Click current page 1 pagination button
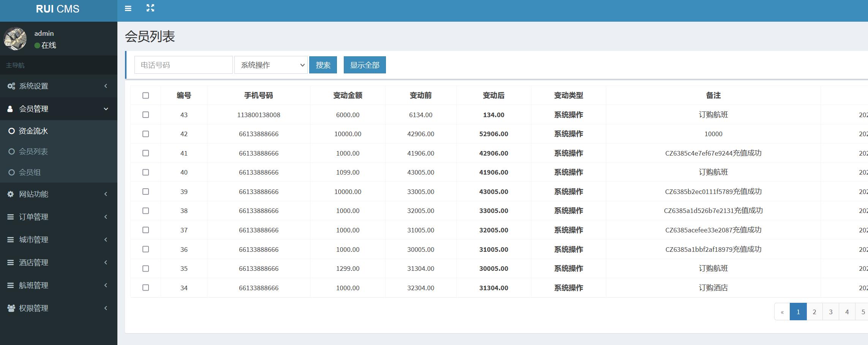Image resolution: width=868 pixels, height=345 pixels. coord(798,312)
